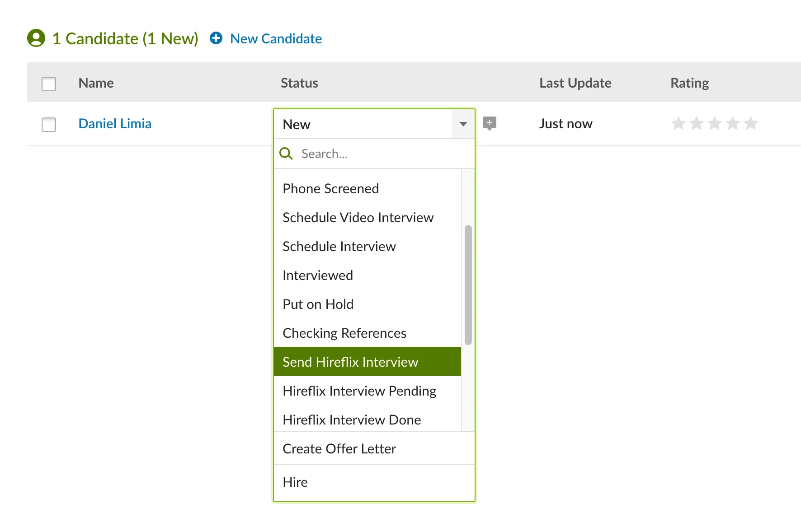The height and width of the screenshot is (532, 801).
Task: Click Create Offer Letter action
Action: pos(374,448)
